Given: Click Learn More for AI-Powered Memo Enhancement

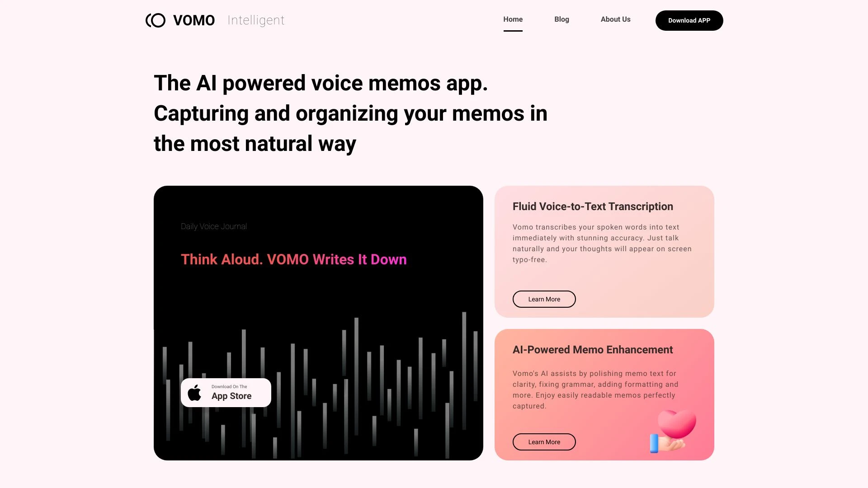Looking at the screenshot, I should (544, 441).
